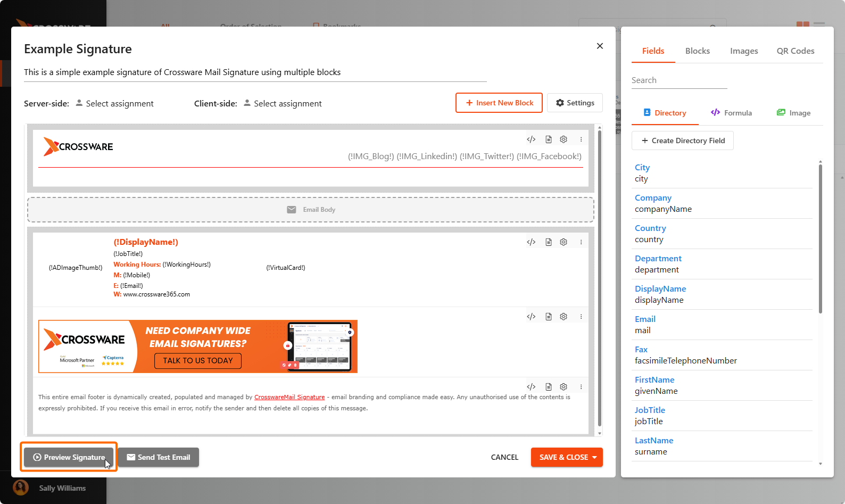Screen dimensions: 845x504
Task: Follow the CrosswareMail Signature link
Action: tap(289, 397)
